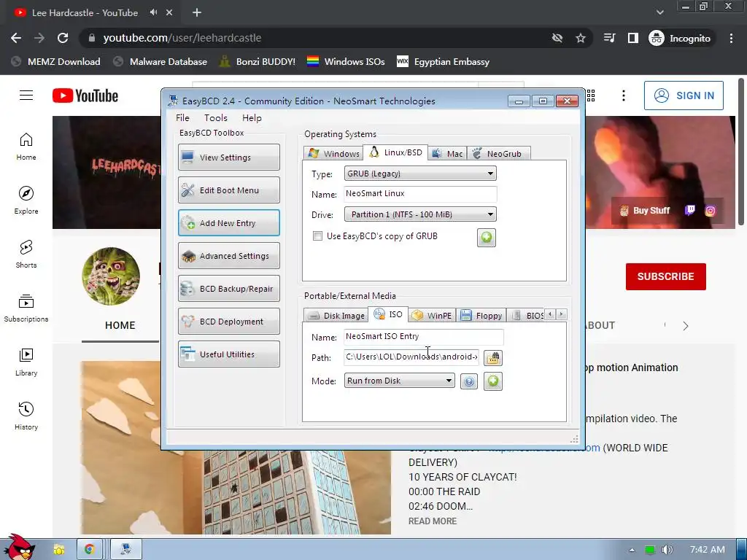Go to YouTube Home in sidebar
This screenshot has height=560, width=747.
pyautogui.click(x=26, y=147)
